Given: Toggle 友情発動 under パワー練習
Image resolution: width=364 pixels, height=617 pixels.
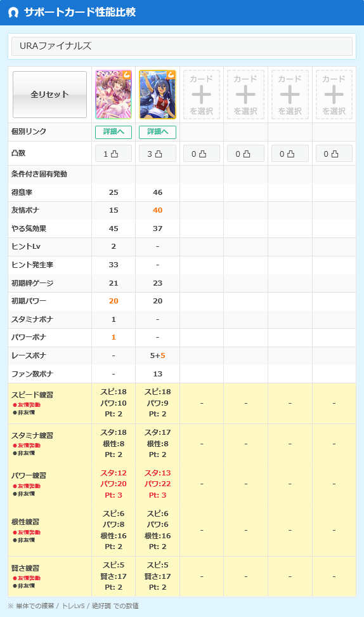Looking at the screenshot, I should 27,486.
